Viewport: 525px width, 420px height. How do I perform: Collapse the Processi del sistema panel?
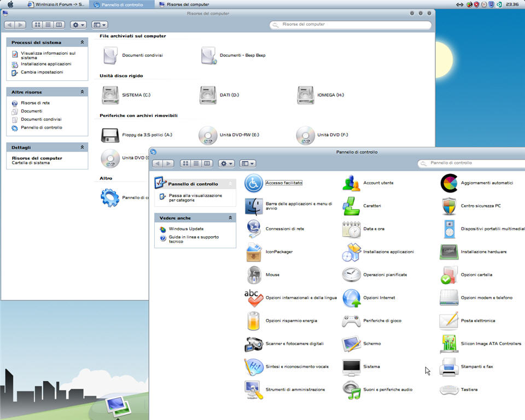click(82, 42)
